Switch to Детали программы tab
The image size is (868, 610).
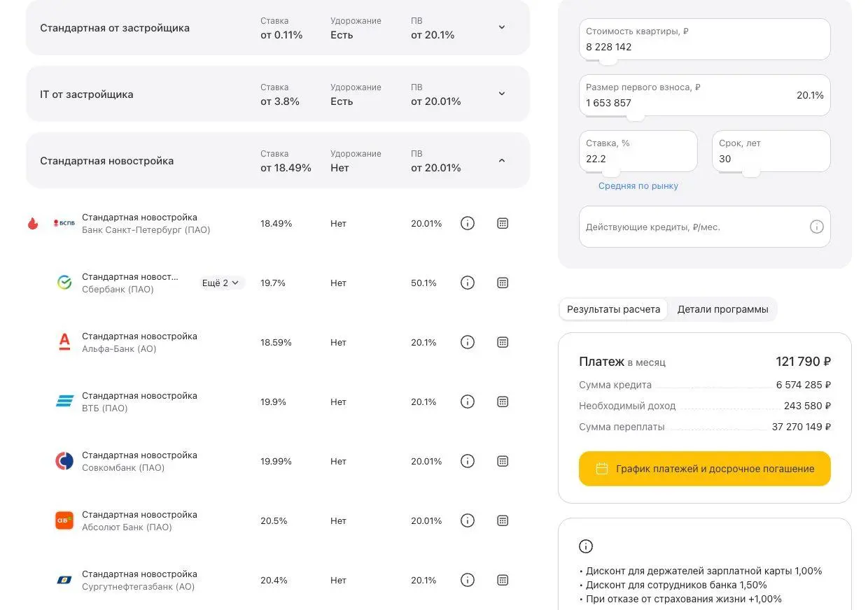[722, 309]
